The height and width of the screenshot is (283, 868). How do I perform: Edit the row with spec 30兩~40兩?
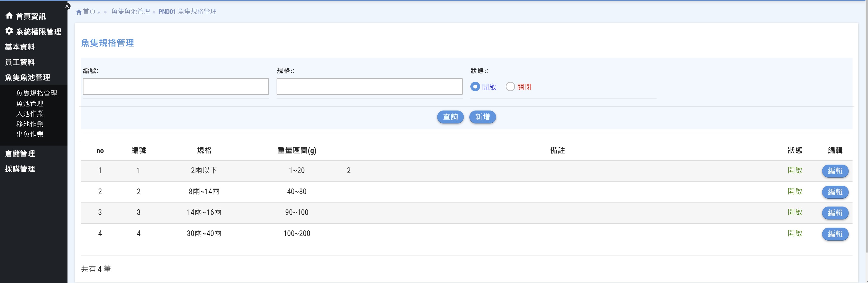pos(835,234)
